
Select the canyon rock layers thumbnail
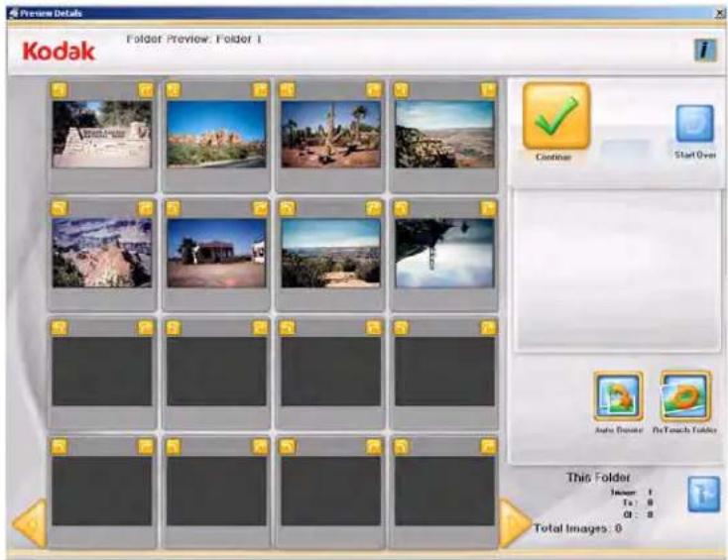pos(102,254)
